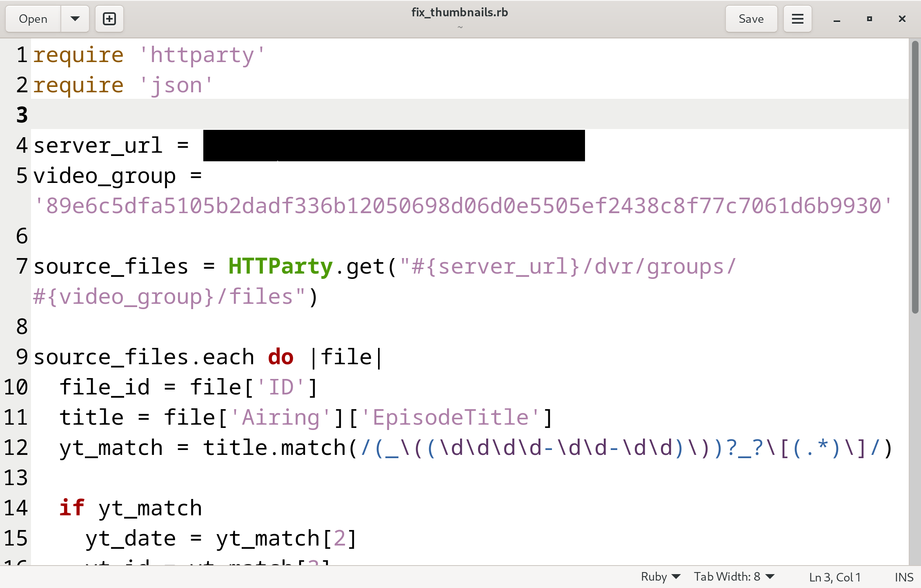The width and height of the screenshot is (921, 588).
Task: Click the HTTParty class name on line 7
Action: point(280,266)
